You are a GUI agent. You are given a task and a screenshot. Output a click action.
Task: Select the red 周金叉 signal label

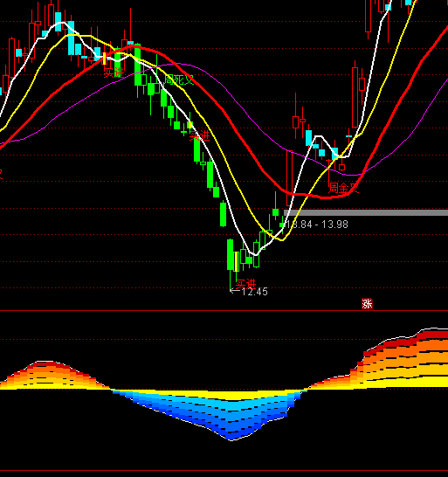[344, 188]
